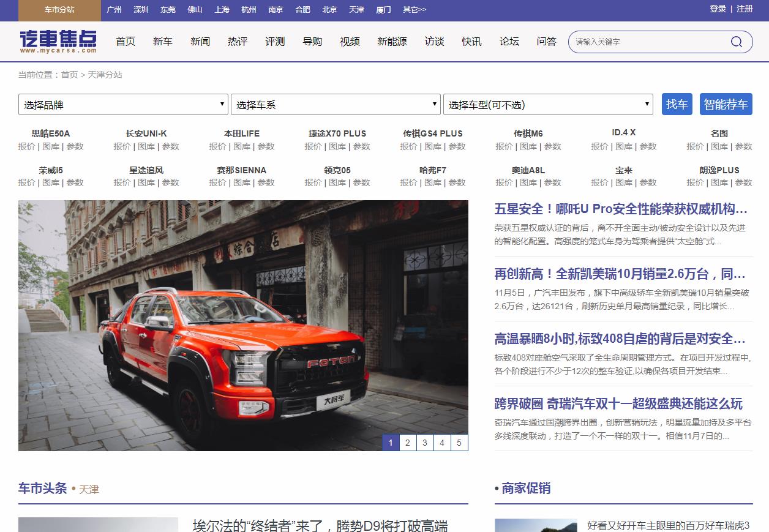The image size is (769, 532).
Task: Open the 新车 nav item
Action: 163,42
